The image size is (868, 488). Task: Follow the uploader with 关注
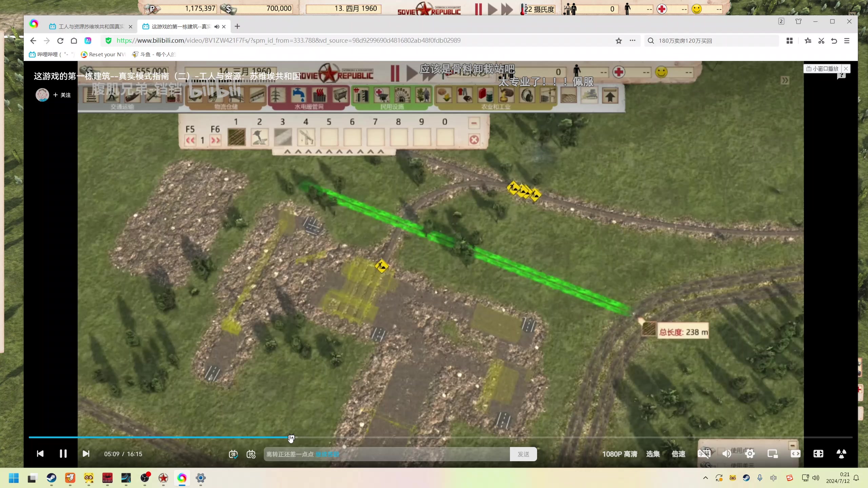pyautogui.click(x=62, y=95)
